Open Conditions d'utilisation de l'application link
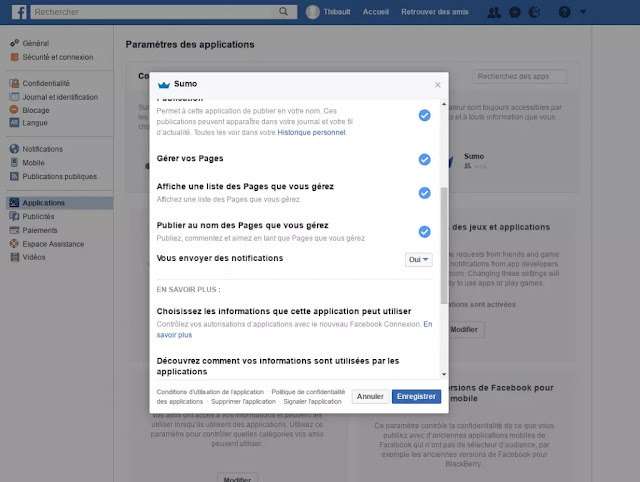 (210, 392)
